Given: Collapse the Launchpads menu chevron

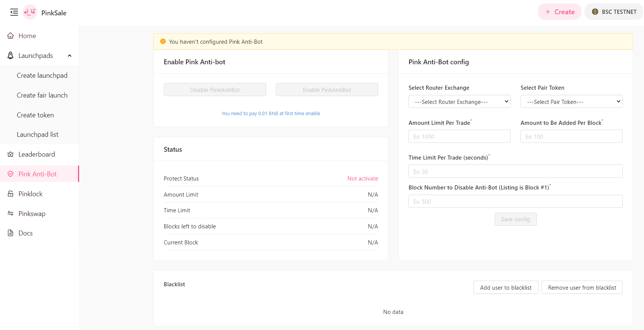Looking at the screenshot, I should (69, 56).
